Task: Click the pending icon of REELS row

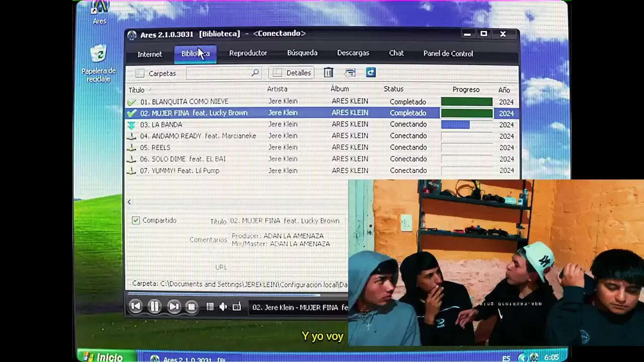Action: (x=132, y=148)
